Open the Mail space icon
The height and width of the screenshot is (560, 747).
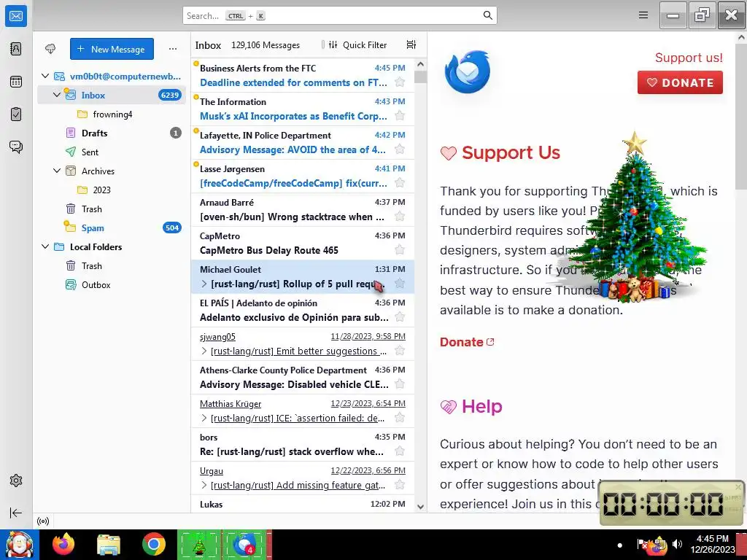tap(16, 16)
